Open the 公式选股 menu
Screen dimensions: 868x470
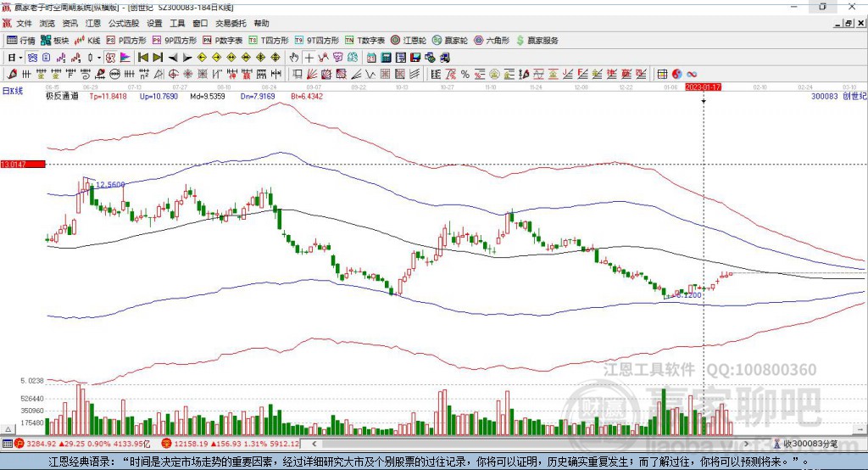pos(123,23)
